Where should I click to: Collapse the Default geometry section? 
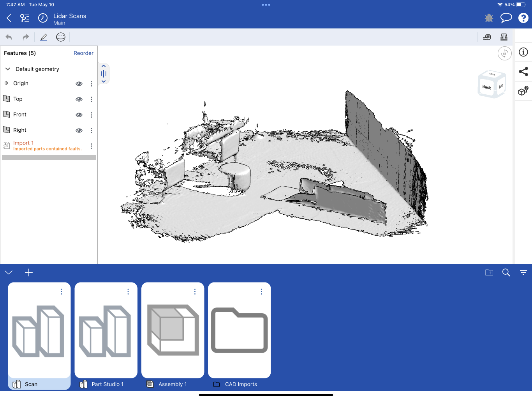tap(8, 69)
